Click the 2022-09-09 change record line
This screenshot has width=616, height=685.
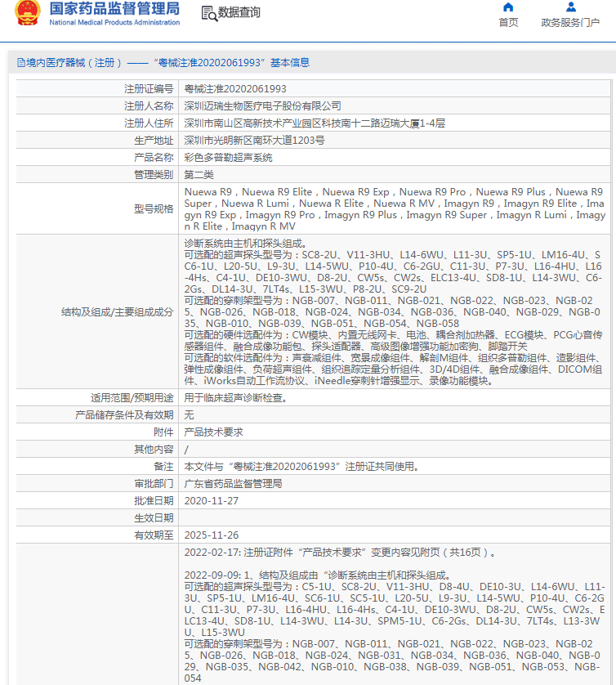[319, 575]
